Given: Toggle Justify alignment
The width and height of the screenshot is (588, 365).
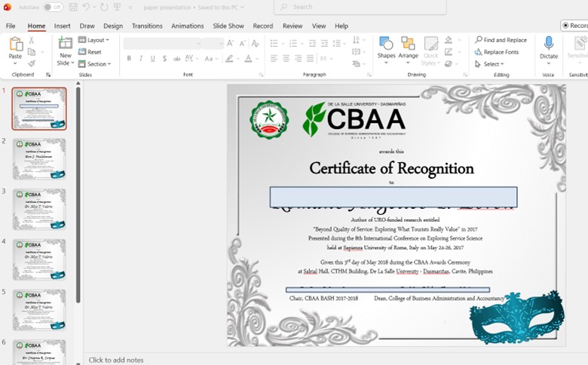Looking at the screenshot, I should 310,59.
